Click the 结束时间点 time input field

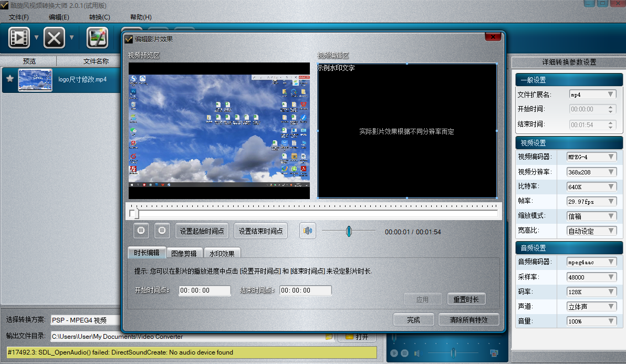[306, 290]
